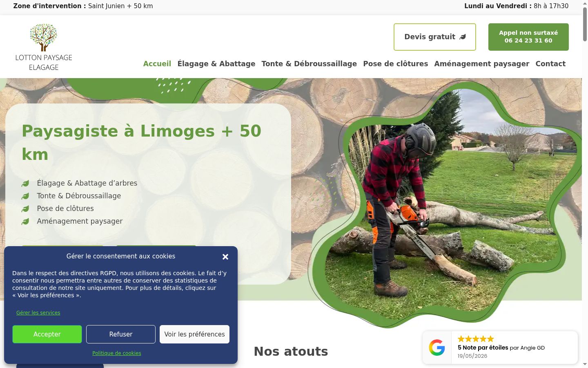
Task: Click the Google logo in review widget
Action: pyautogui.click(x=437, y=348)
